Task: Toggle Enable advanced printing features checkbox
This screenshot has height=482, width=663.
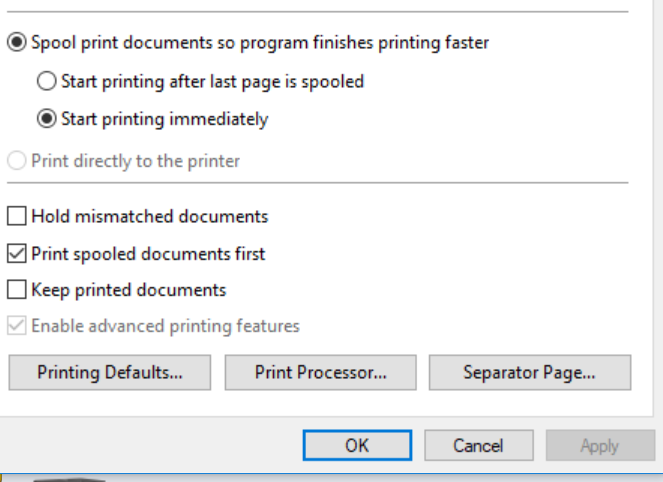Action: point(17,326)
